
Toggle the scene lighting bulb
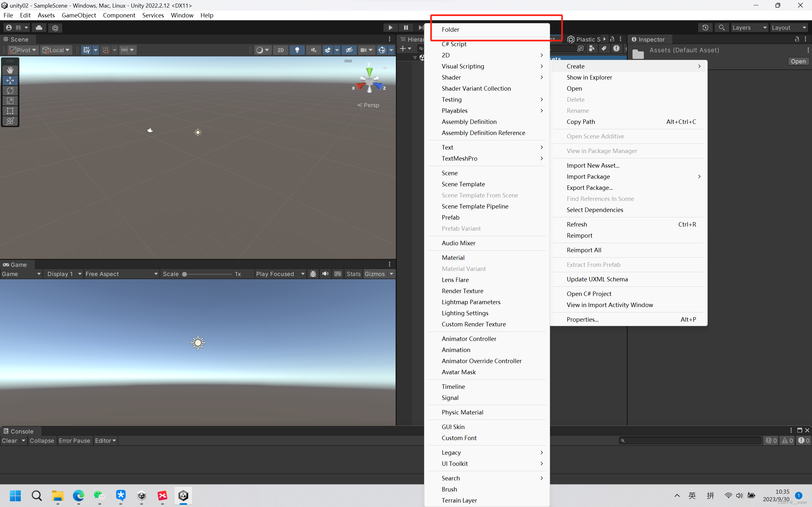[x=297, y=50]
